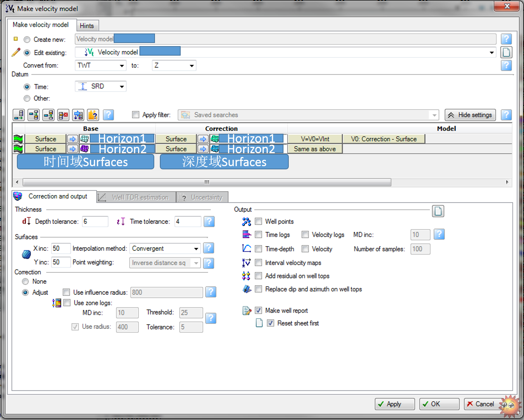524x420 pixels.
Task: Click help icon next to Time tolerance
Action: coord(209,221)
